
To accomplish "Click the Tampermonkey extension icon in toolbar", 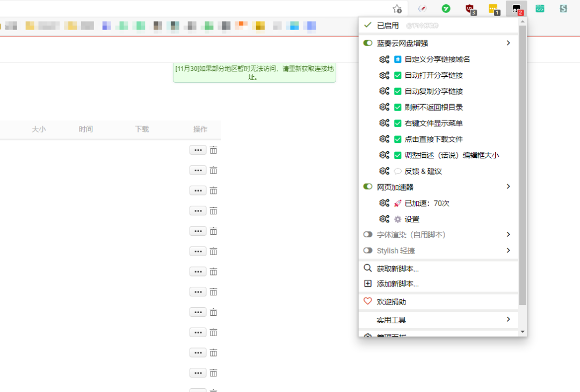I will [x=516, y=9].
